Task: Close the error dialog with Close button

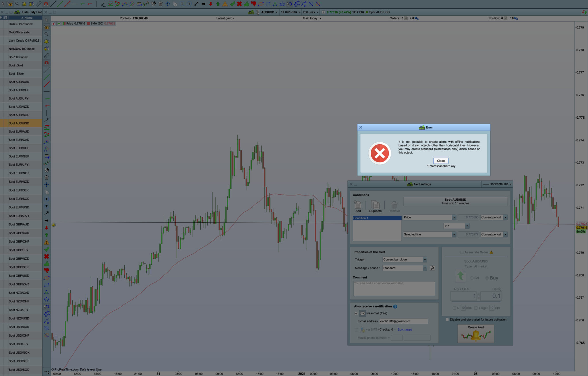Action: [x=441, y=161]
